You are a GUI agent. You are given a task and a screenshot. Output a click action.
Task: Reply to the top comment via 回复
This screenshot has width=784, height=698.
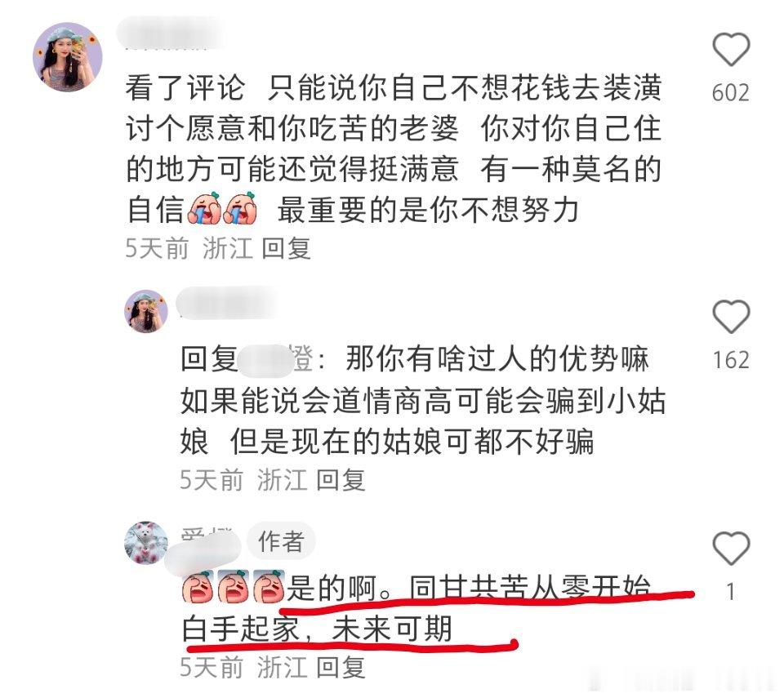(x=287, y=248)
